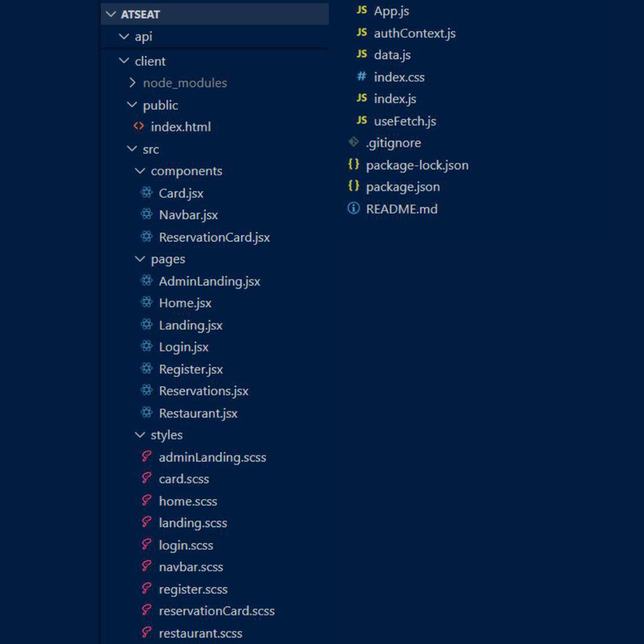
Task: Click the info icon beside README.md
Action: 353,208
